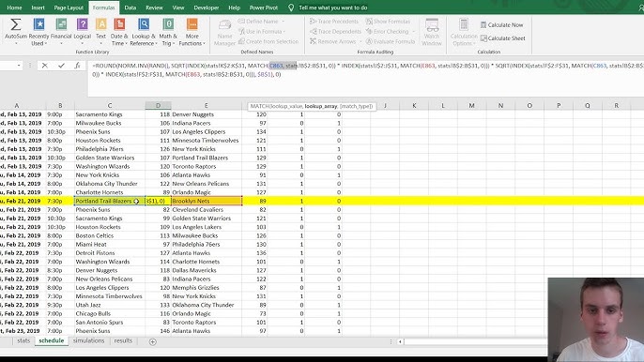
Task: Click the Tell me lightbulb icon
Action: click(291, 8)
